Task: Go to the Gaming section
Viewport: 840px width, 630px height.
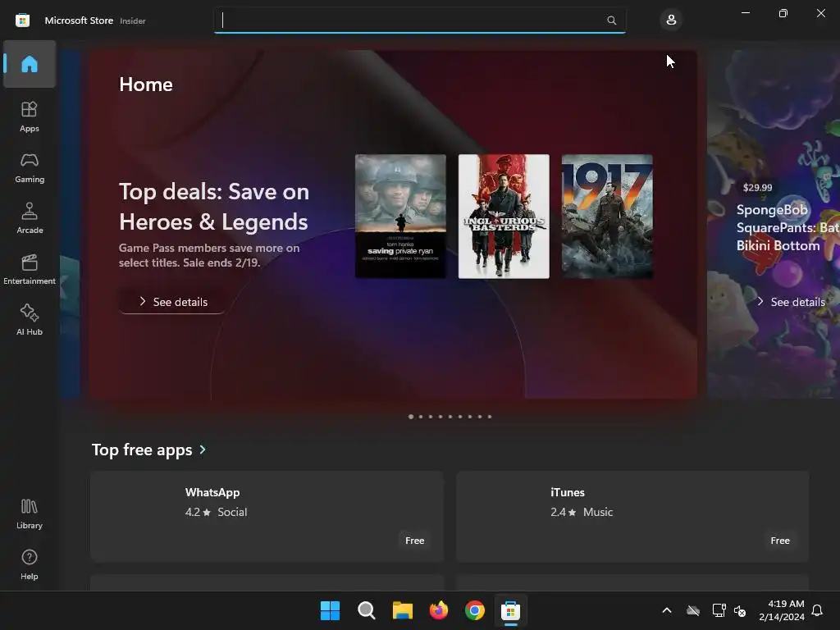Action: pyautogui.click(x=30, y=167)
